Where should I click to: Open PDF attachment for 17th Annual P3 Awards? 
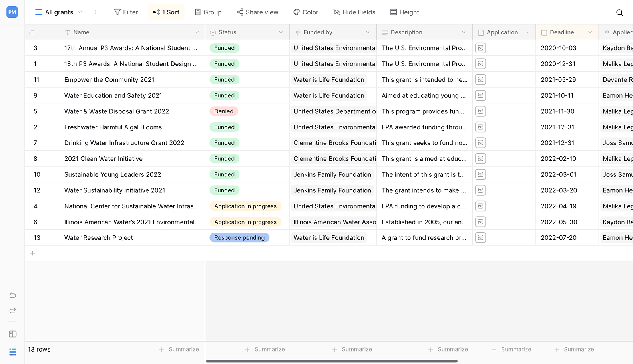coord(480,48)
